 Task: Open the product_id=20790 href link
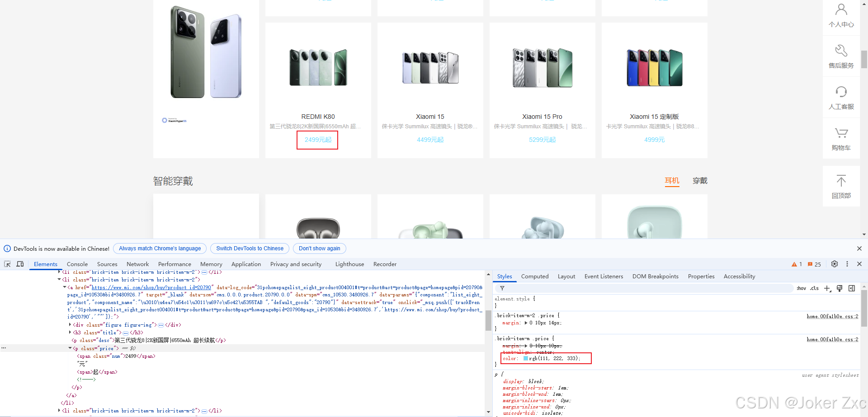(x=151, y=287)
